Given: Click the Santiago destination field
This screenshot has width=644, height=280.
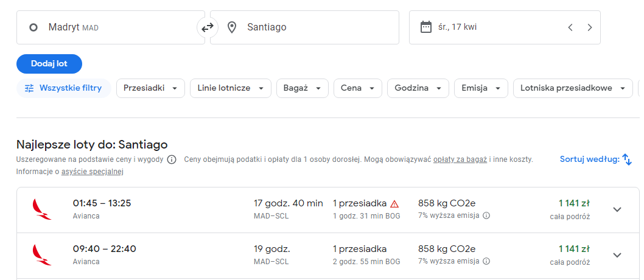Looking at the screenshot, I should coord(304,27).
